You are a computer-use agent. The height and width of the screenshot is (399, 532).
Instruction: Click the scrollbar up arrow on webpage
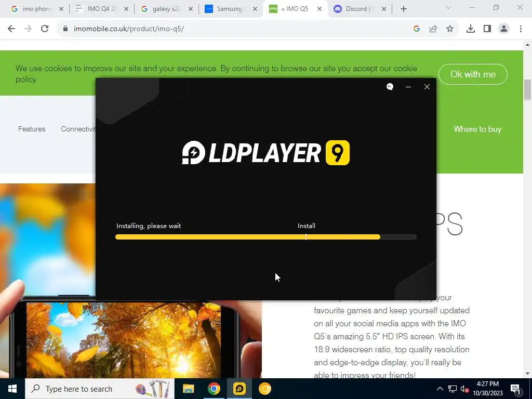click(x=528, y=45)
